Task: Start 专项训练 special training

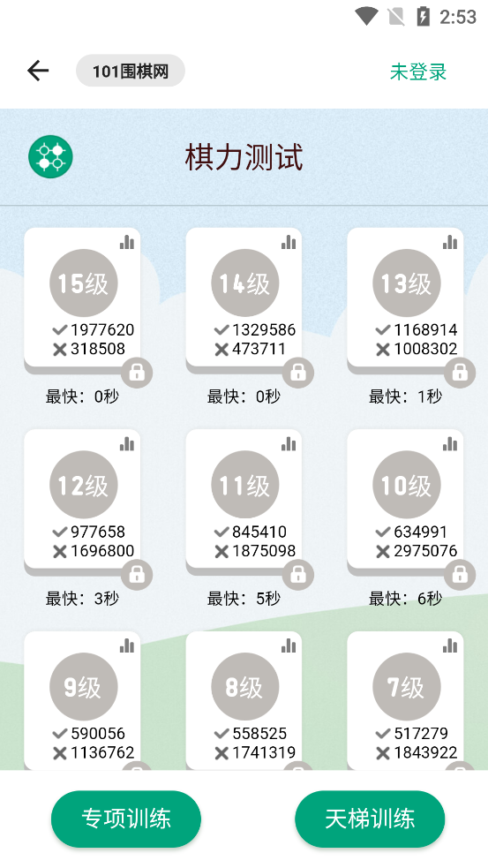Action: pyautogui.click(x=126, y=819)
